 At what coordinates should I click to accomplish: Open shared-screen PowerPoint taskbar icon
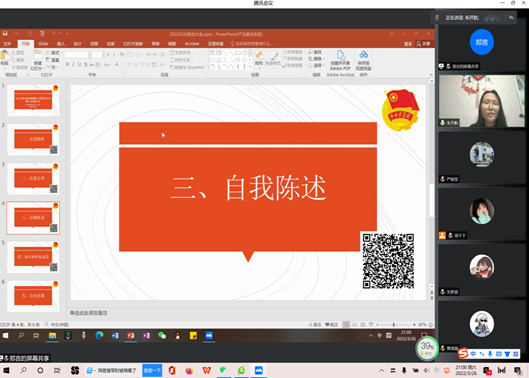point(131,335)
